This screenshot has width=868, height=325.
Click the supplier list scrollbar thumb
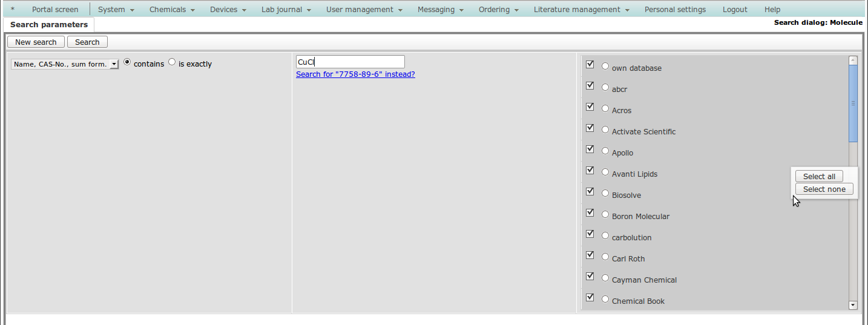point(853,103)
